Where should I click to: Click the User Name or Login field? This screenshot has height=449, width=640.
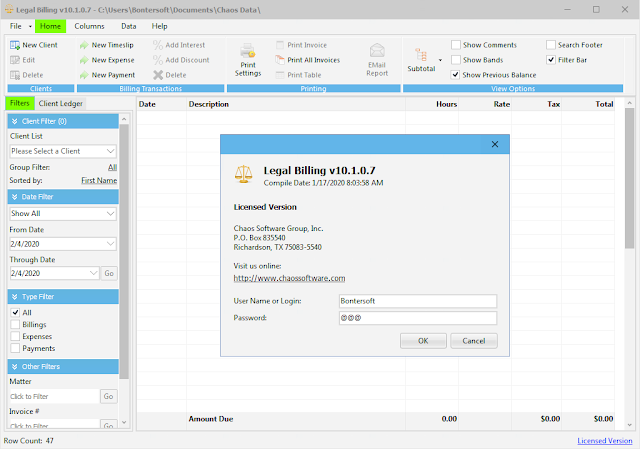(418, 301)
